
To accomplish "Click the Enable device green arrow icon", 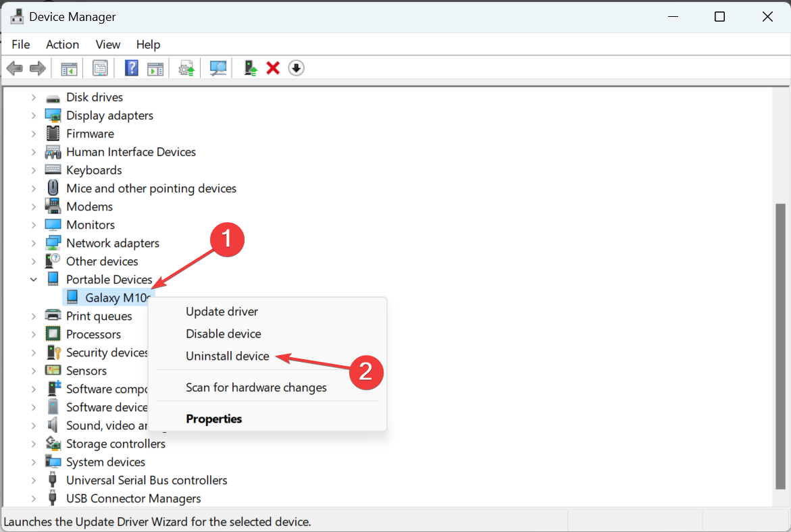I will pyautogui.click(x=250, y=68).
